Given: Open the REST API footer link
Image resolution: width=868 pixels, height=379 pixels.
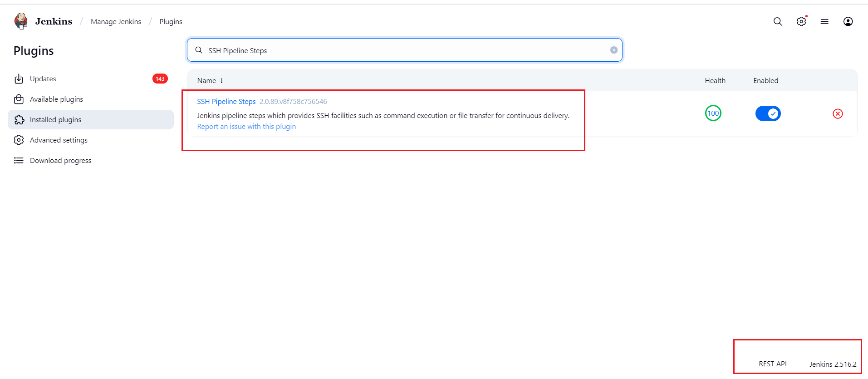Looking at the screenshot, I should tap(772, 364).
